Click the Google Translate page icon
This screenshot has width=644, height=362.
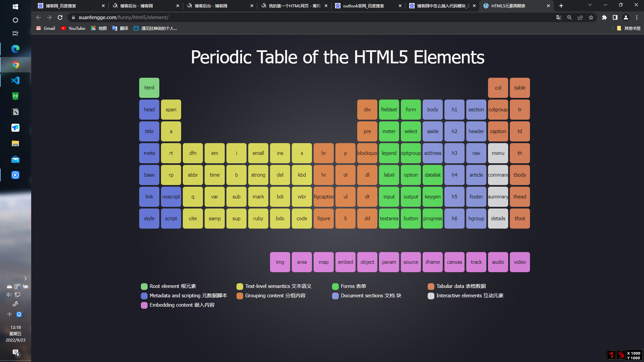[558, 17]
